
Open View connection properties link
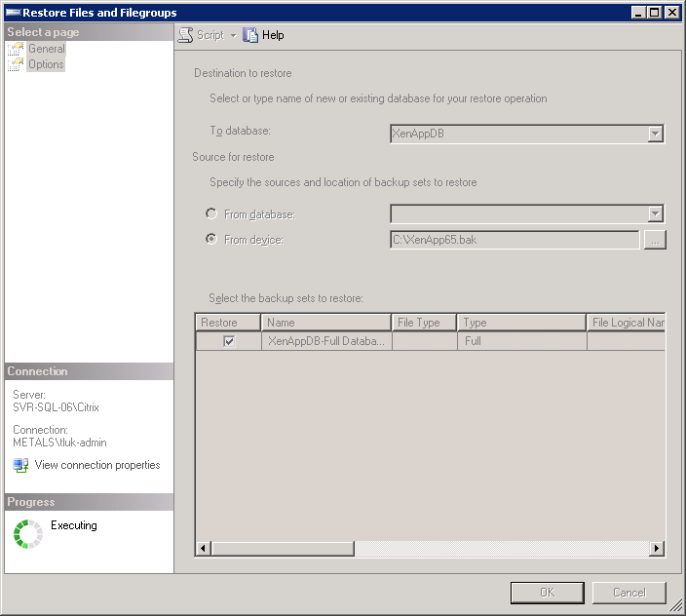[x=97, y=465]
